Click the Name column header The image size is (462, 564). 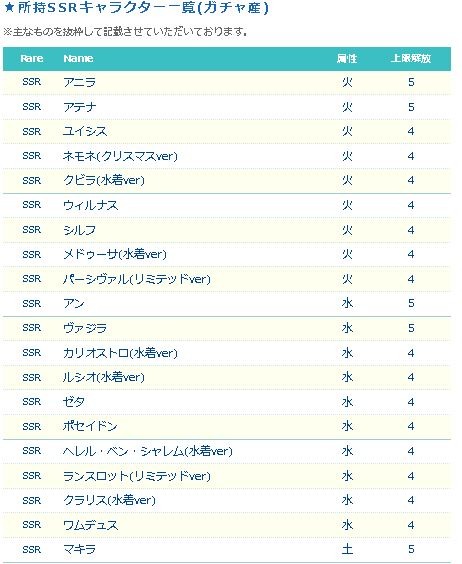pyautogui.click(x=78, y=58)
